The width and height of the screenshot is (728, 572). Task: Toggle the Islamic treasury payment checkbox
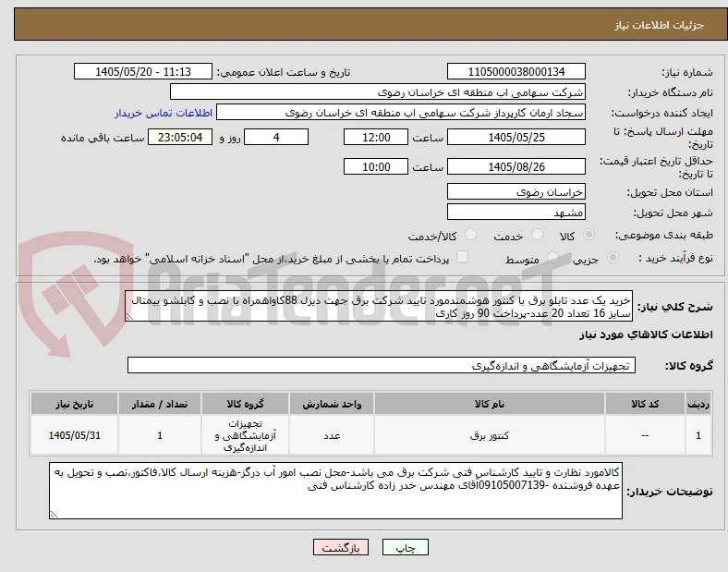[x=463, y=257]
